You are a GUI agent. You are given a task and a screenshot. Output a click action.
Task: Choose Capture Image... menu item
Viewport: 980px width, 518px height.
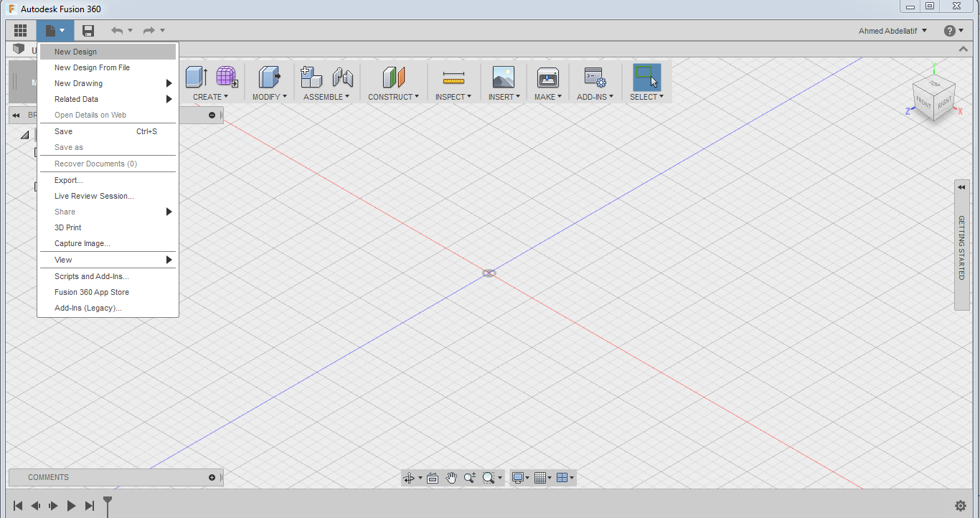click(x=108, y=243)
